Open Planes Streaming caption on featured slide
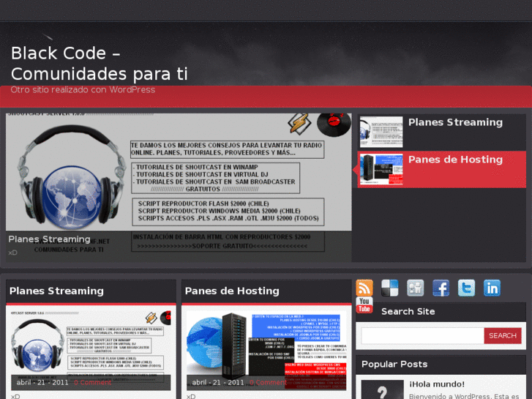This screenshot has width=532, height=399. 50,239
